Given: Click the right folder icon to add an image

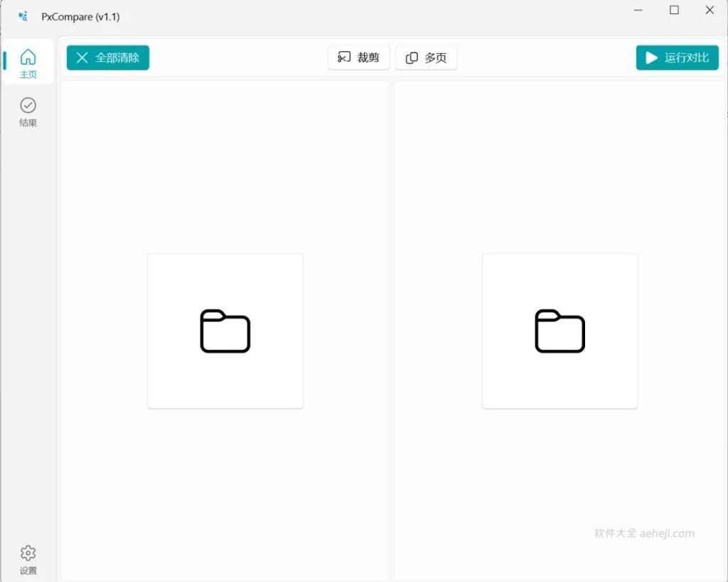Looking at the screenshot, I should pos(560,330).
